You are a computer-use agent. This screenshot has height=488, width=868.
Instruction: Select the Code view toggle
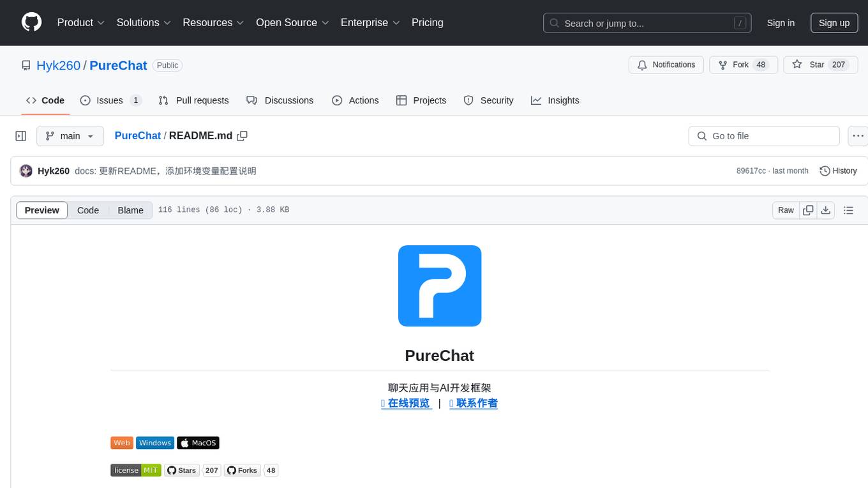(88, 210)
